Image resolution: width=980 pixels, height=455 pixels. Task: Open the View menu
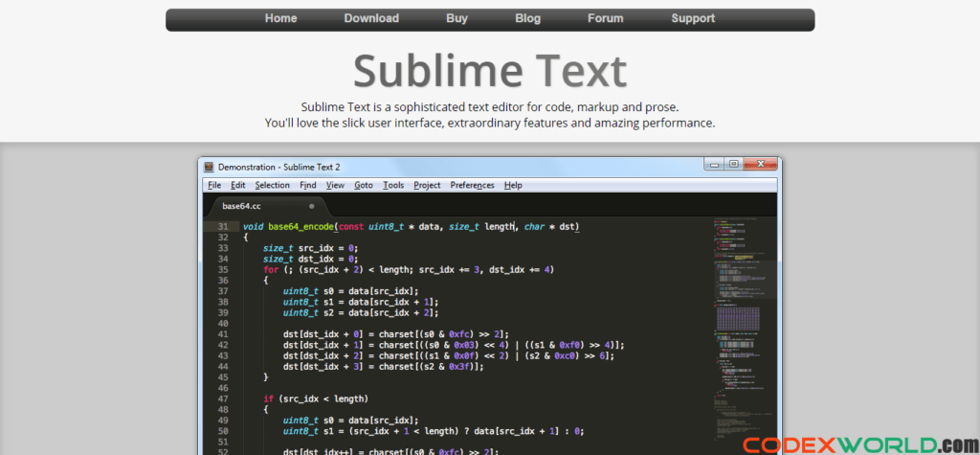[335, 185]
